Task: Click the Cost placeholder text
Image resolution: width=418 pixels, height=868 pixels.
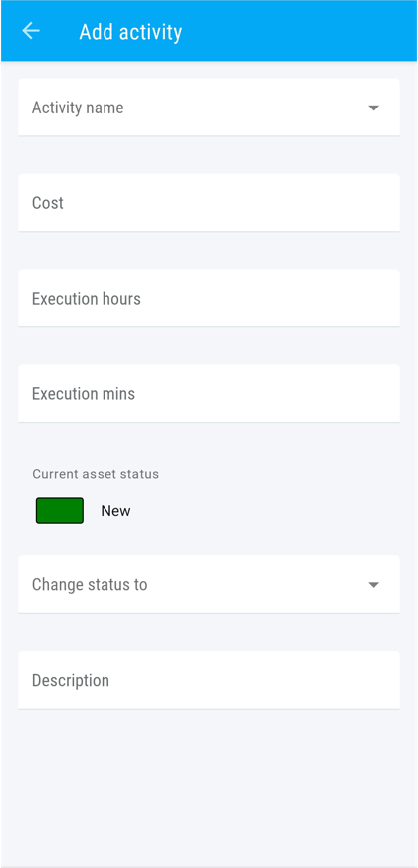Action: point(48,203)
